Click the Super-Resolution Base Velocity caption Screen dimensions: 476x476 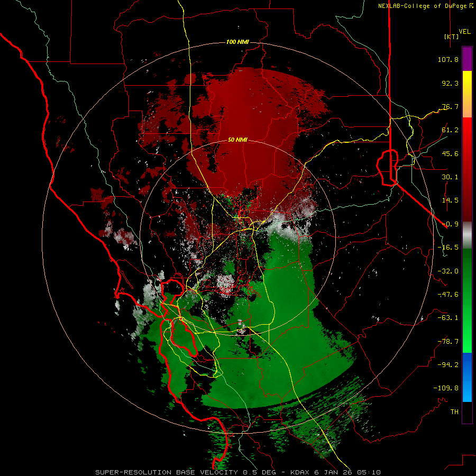238,472
